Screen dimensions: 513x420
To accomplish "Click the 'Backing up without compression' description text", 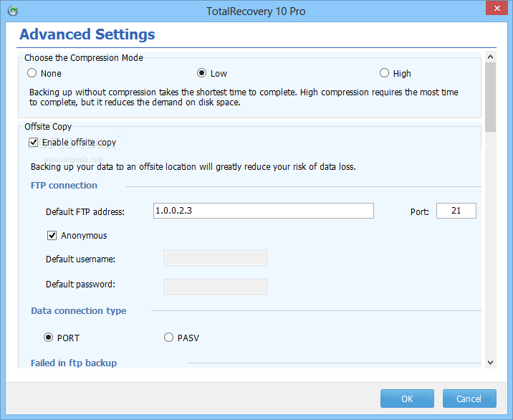I will [244, 97].
